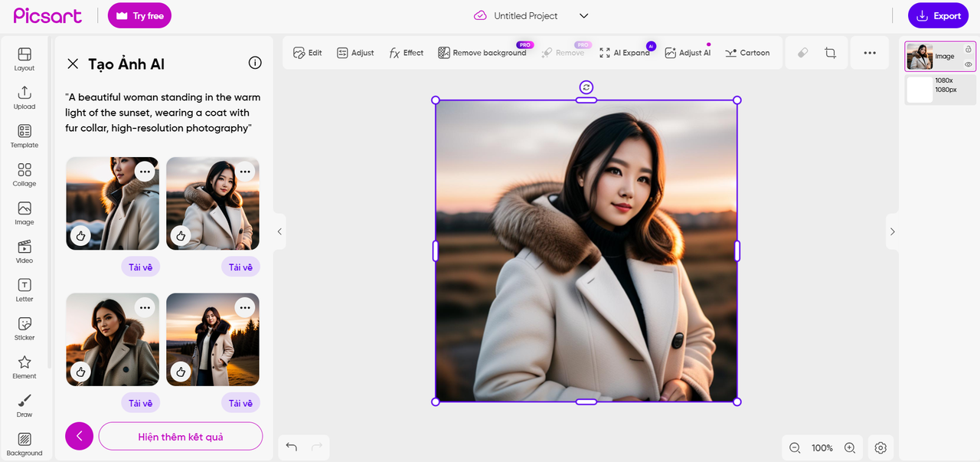The width and height of the screenshot is (980, 462).
Task: Open options menu on second generated image
Action: coord(245,172)
